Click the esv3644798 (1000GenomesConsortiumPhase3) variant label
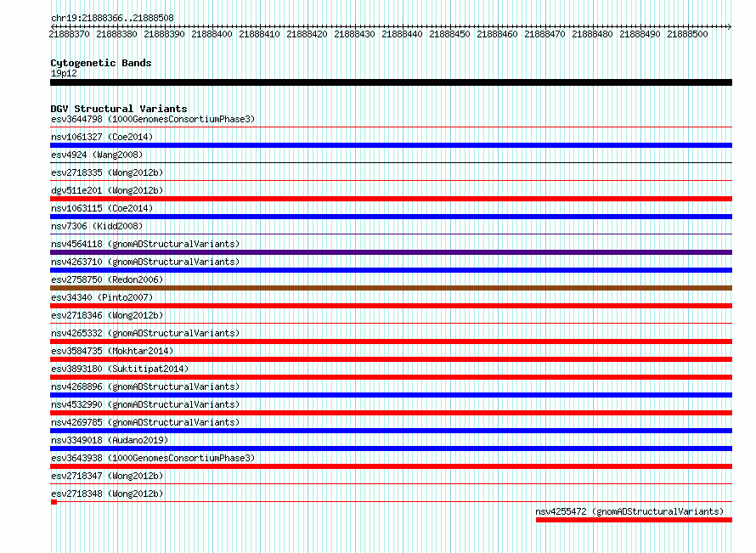The image size is (756, 553). [153, 119]
